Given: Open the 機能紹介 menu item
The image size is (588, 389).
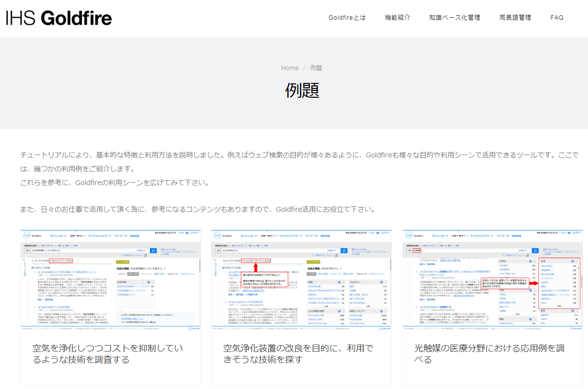Looking at the screenshot, I should 397,18.
